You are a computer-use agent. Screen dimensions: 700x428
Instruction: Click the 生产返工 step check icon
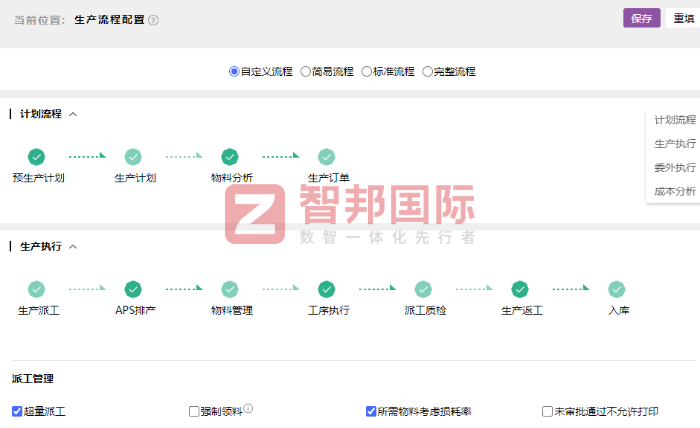520,289
